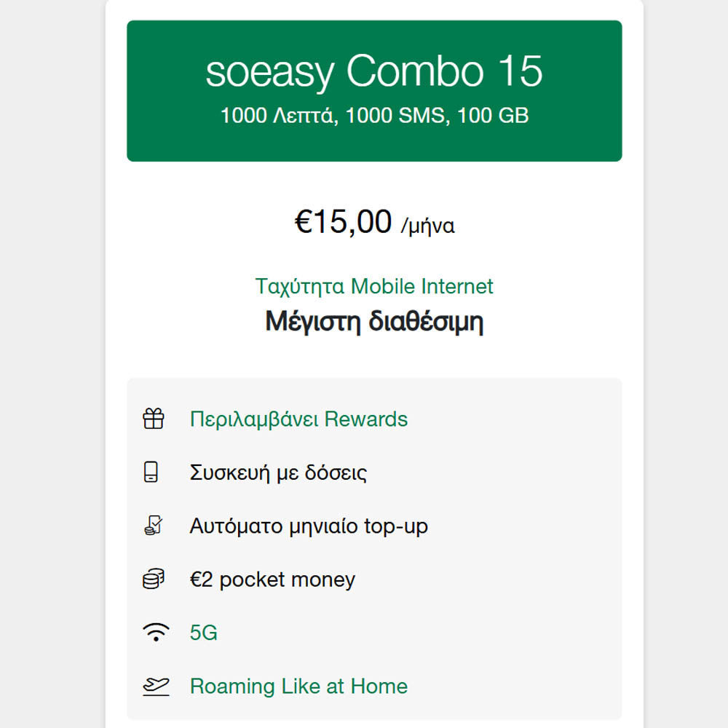Click the Wi-Fi signal icon by 5G
The image size is (728, 728).
[156, 633]
